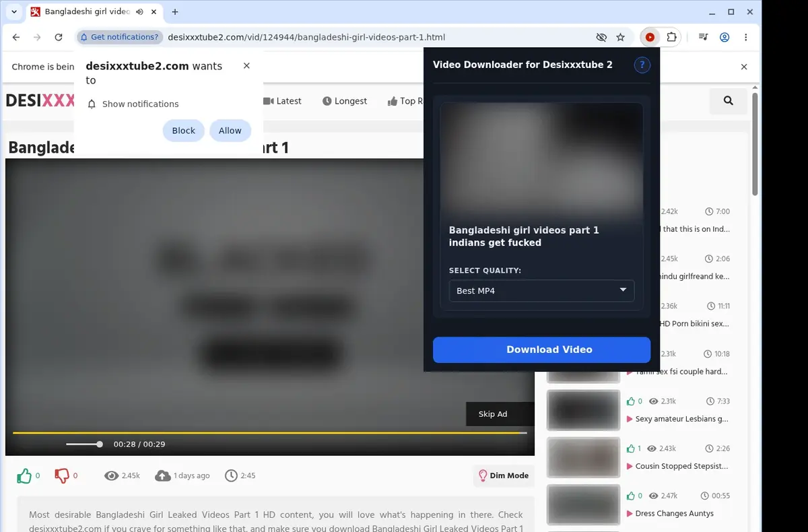Like the 00:55 related video
Image resolution: width=808 pixels, height=532 pixels.
[x=631, y=496]
